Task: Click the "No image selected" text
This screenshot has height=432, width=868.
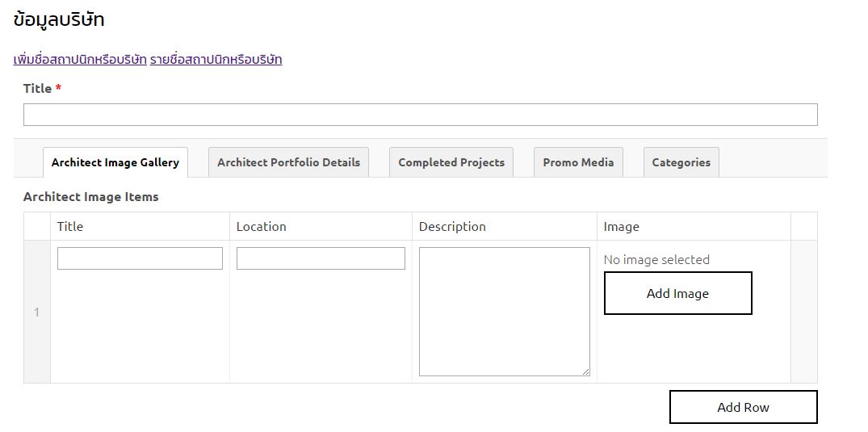Action: click(x=656, y=260)
